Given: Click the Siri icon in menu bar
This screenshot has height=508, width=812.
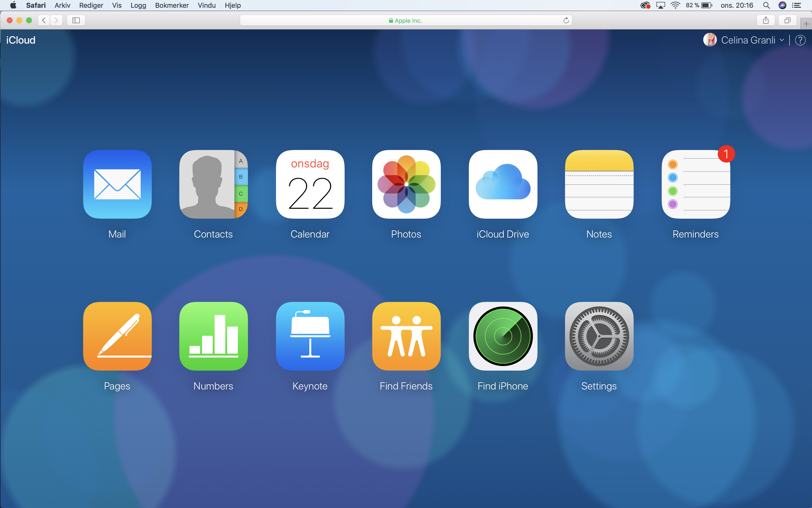Looking at the screenshot, I should tap(783, 5).
